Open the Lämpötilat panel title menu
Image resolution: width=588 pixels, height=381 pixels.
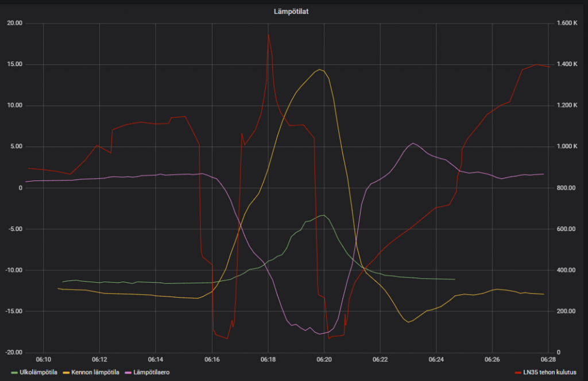pyautogui.click(x=292, y=11)
